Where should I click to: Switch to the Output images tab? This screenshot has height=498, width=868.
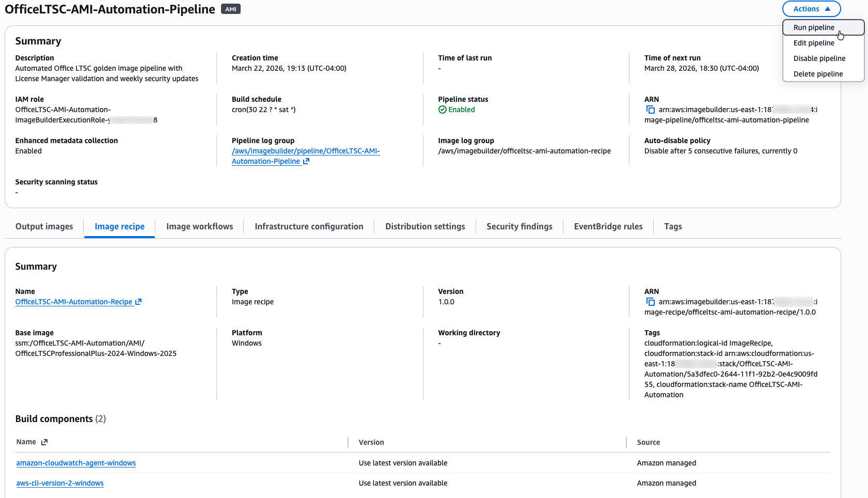[x=43, y=226]
